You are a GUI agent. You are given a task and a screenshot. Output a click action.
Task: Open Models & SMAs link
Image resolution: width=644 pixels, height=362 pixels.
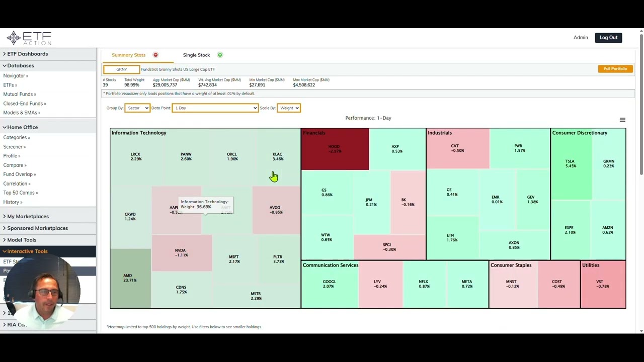click(x=22, y=113)
